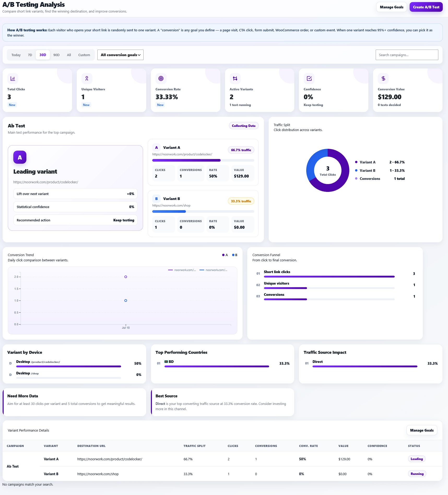Click the Unique Visitors person icon
The image size is (448, 495).
[x=87, y=78]
